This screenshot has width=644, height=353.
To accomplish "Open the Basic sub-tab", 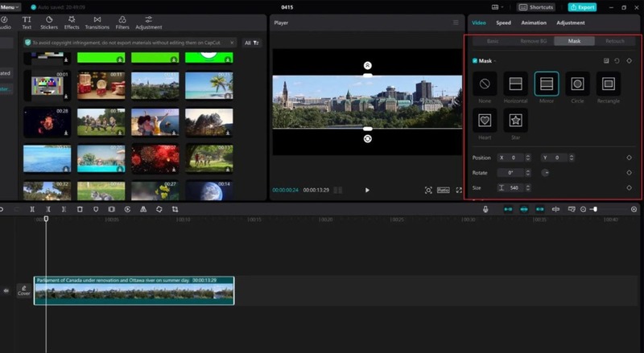I will click(493, 41).
